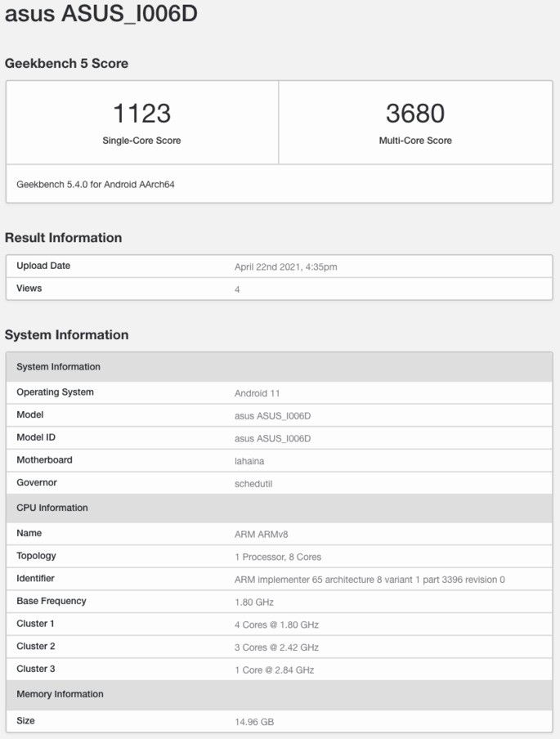Select the Model value 'asus ASUS_I006D'
This screenshot has width=560, height=739.
click(x=273, y=415)
